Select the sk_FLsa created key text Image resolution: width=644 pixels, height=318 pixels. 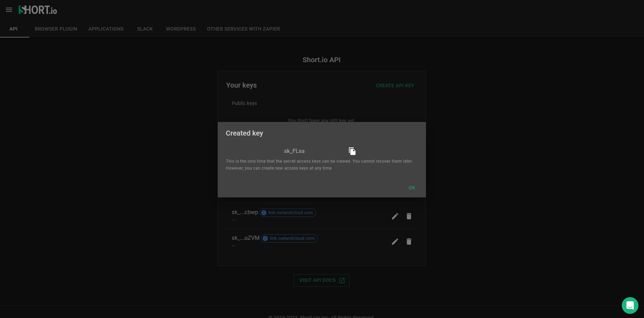pos(294,151)
